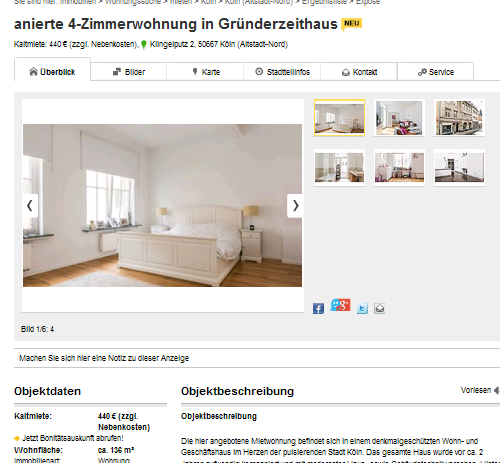Click the Vorlesen speaker icon

[497, 390]
